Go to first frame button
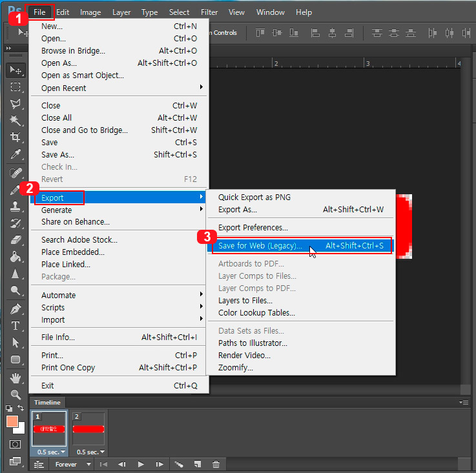Image resolution: width=476 pixels, height=473 pixels. [103, 465]
